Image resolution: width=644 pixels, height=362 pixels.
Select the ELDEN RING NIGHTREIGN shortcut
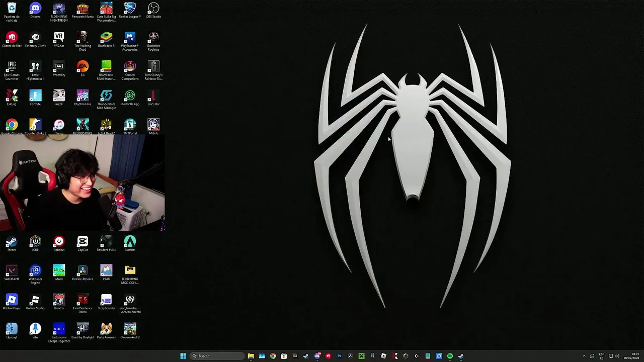(59, 12)
